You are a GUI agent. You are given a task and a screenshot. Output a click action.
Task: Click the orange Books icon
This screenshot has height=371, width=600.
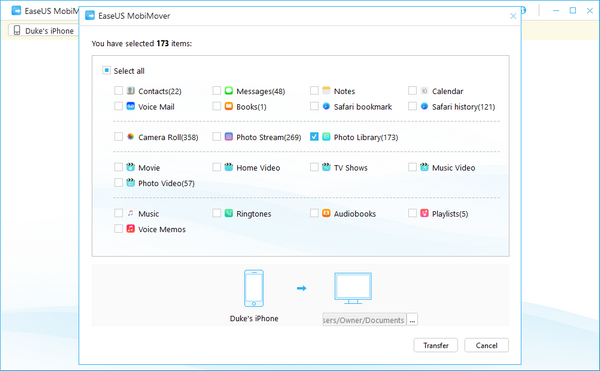coord(228,106)
